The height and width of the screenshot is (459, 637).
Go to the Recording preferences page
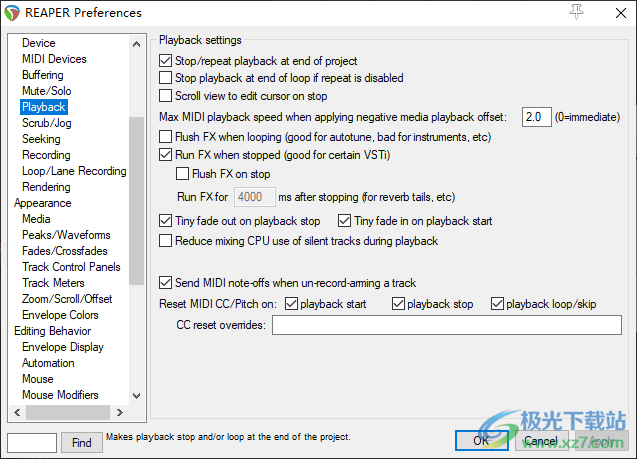coord(46,155)
